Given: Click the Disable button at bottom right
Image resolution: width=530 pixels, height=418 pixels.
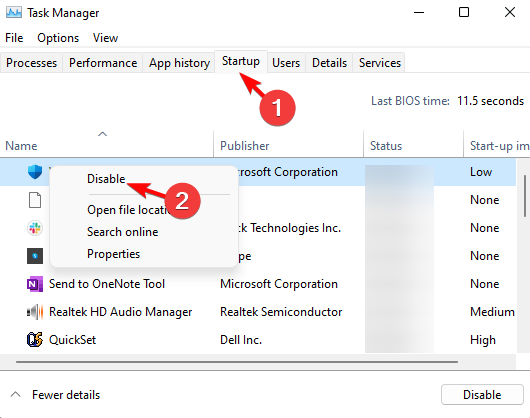Looking at the screenshot, I should tap(482, 395).
